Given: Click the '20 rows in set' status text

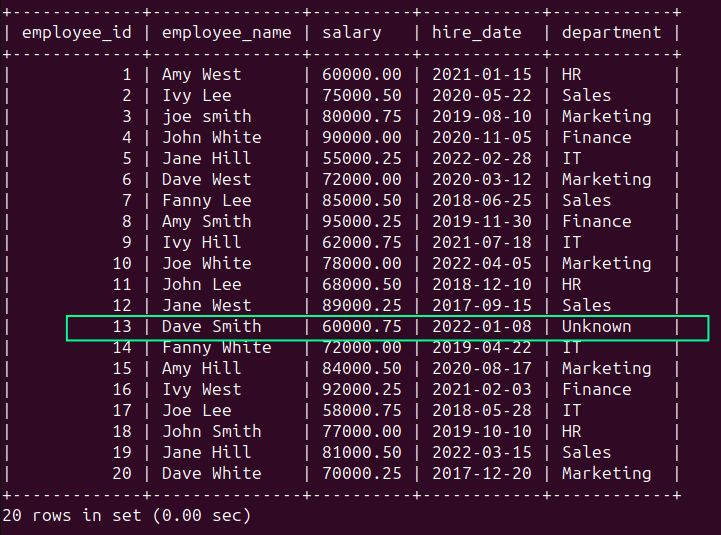Looking at the screenshot, I should (x=126, y=516).
